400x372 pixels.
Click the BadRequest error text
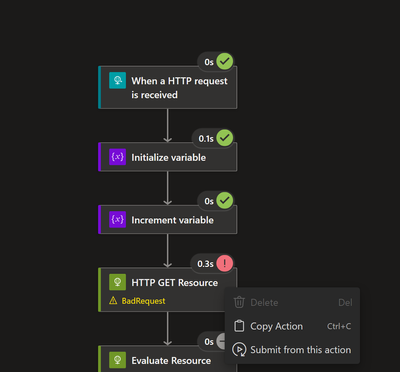tap(143, 301)
